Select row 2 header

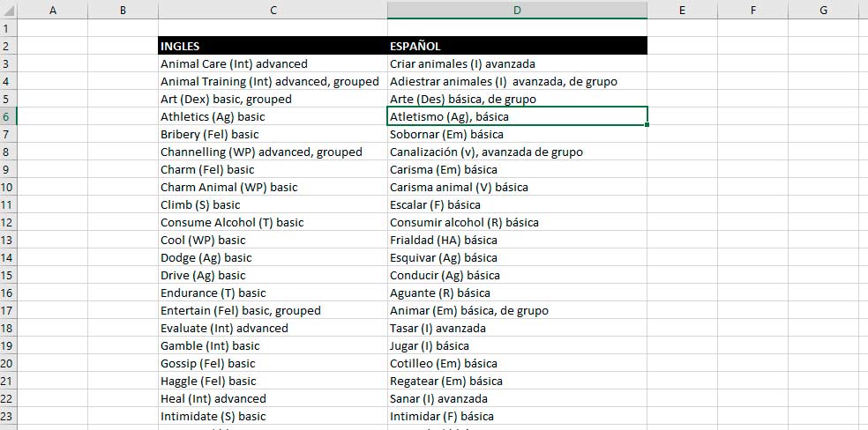[x=9, y=46]
